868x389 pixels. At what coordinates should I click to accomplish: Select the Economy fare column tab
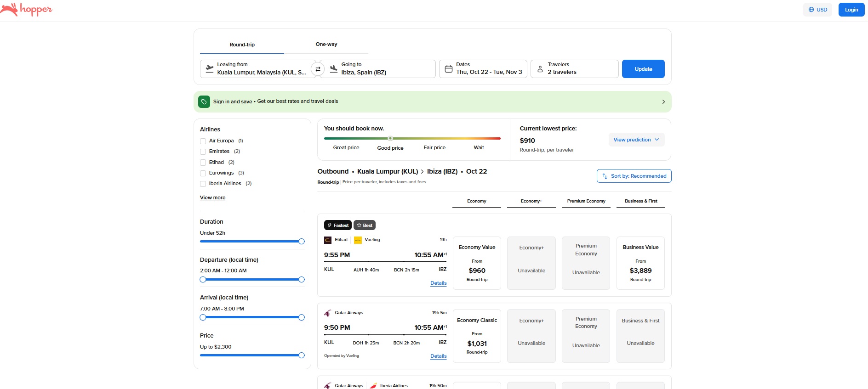[x=477, y=201]
